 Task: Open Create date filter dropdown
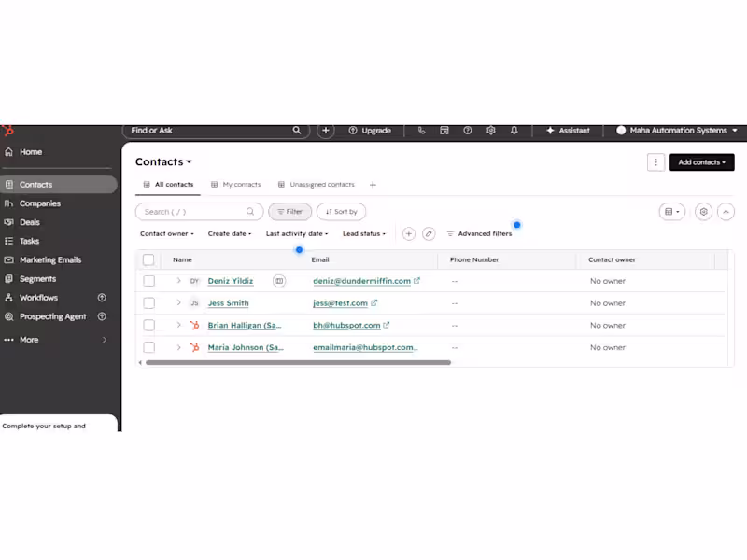click(229, 234)
